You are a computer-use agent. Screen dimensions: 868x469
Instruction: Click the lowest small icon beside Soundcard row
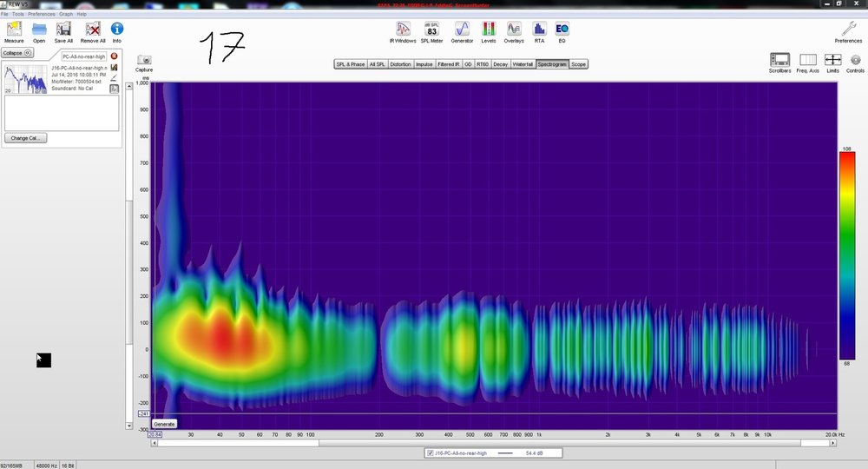click(x=114, y=89)
